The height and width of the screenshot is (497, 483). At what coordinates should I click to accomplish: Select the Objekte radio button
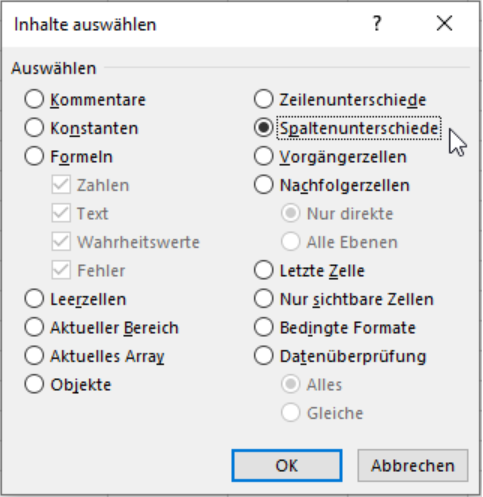coord(34,384)
